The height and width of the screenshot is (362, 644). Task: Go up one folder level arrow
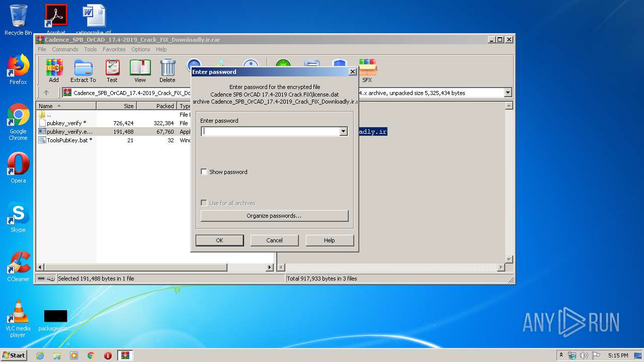tap(46, 93)
